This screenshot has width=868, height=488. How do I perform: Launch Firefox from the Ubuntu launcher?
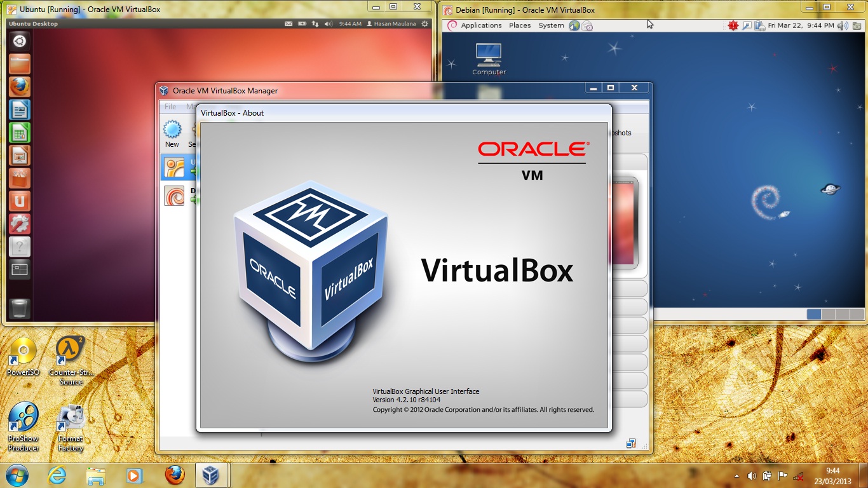(20, 87)
